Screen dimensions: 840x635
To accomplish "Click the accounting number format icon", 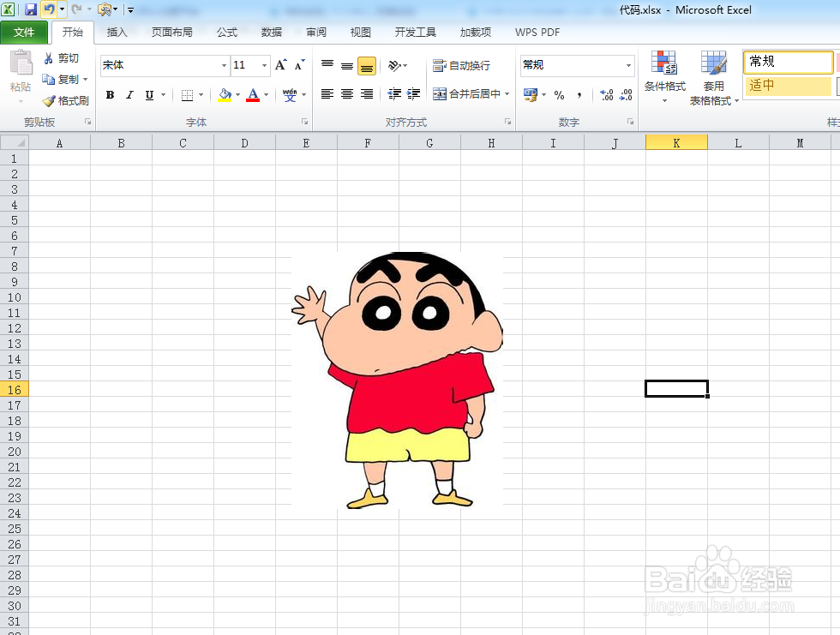I will point(531,95).
